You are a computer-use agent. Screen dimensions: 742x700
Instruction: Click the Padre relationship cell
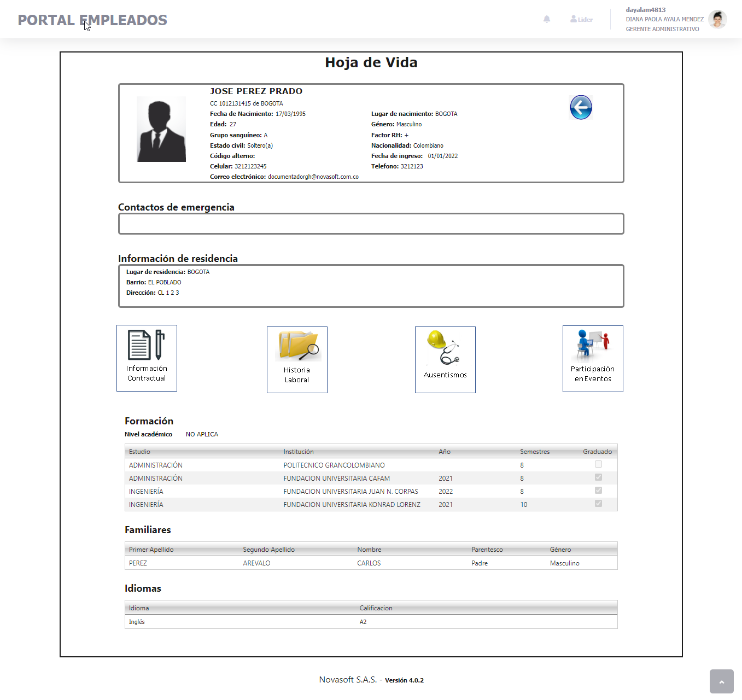(480, 563)
